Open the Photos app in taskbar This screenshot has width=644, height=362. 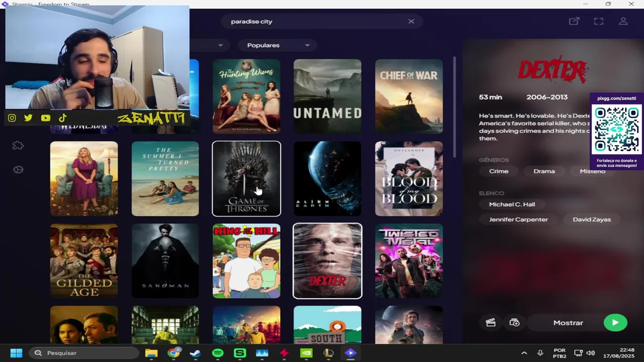pyautogui.click(x=262, y=353)
